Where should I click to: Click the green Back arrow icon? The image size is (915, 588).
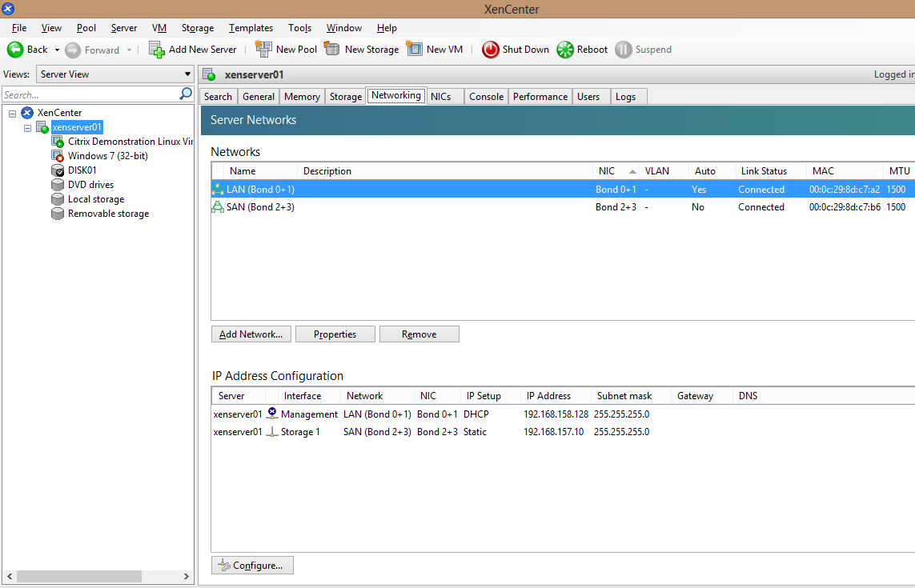coord(15,50)
